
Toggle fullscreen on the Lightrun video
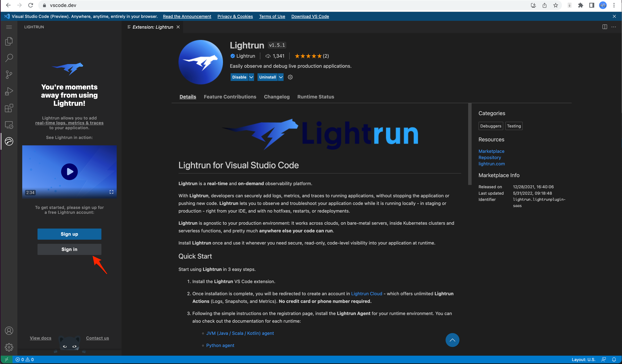111,192
